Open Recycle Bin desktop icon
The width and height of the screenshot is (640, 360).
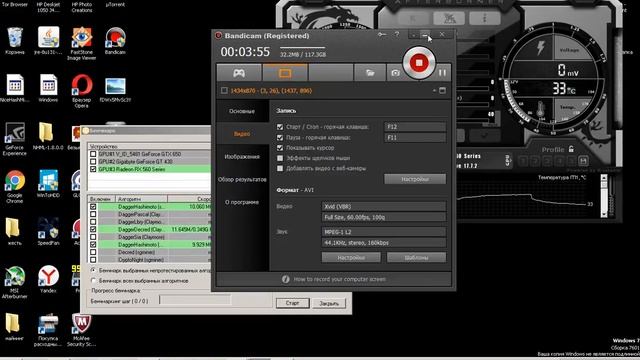coord(15,41)
